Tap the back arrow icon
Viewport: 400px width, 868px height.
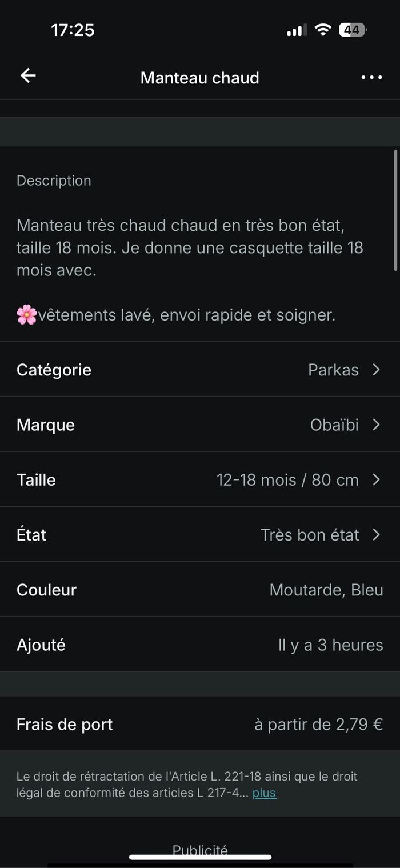28,76
